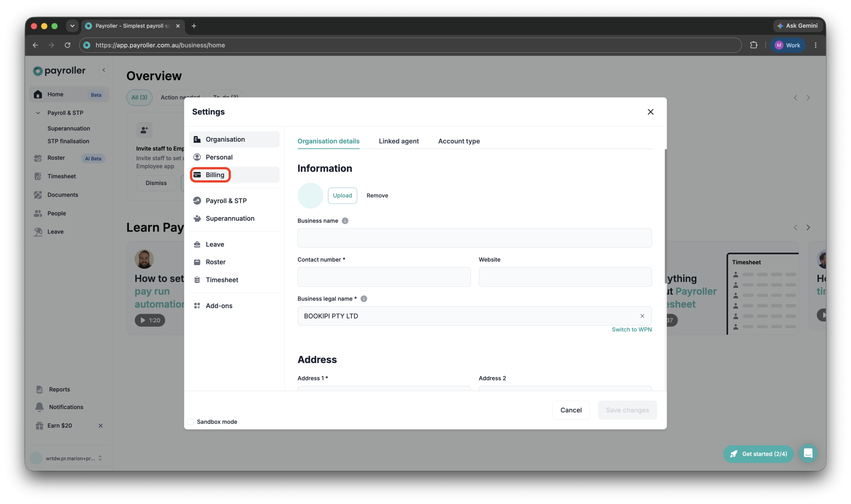Open Superannuation settings section
This screenshot has height=504, width=851.
[234, 218]
